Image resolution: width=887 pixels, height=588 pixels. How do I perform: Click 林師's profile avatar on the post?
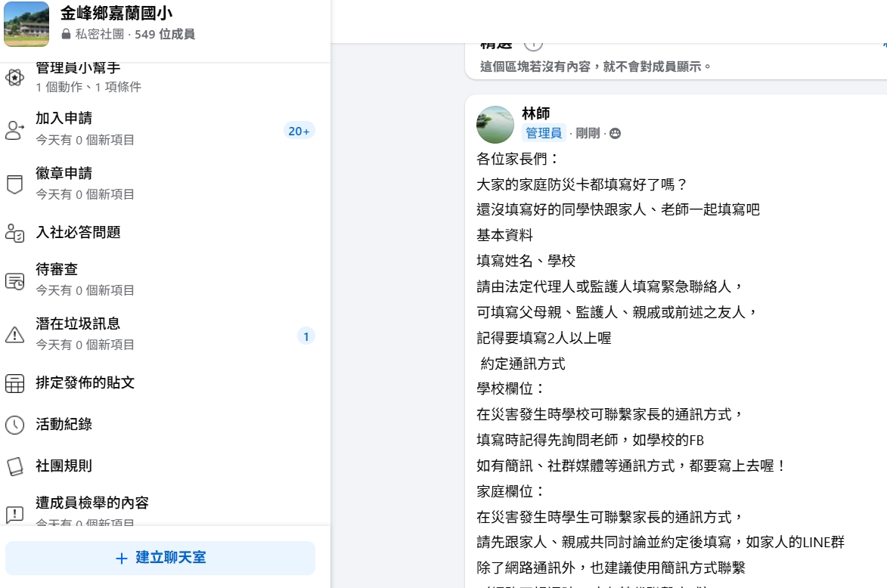click(x=495, y=125)
